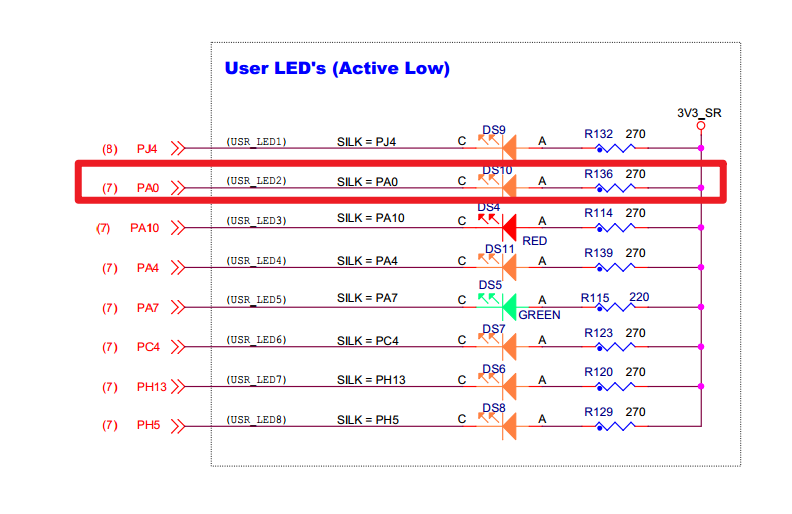Image resolution: width=792 pixels, height=514 pixels.
Task: Select resistor R114 symbol
Action: coord(615,228)
